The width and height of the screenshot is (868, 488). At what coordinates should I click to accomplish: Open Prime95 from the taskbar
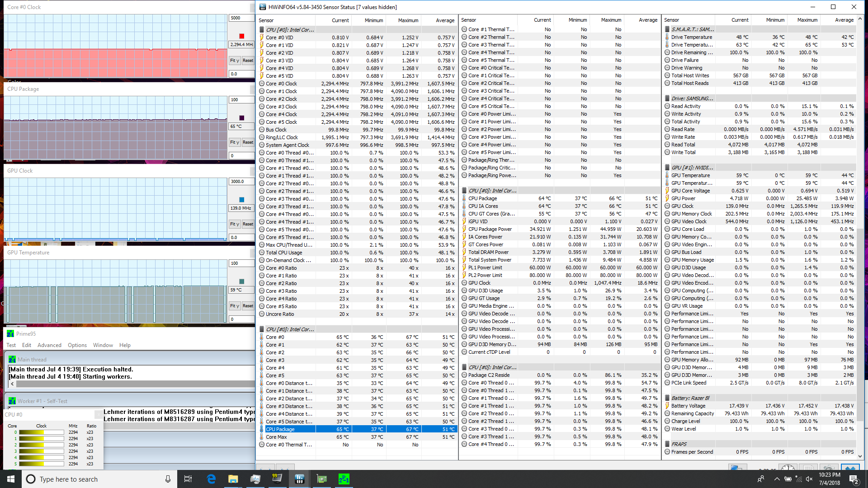pos(344,479)
